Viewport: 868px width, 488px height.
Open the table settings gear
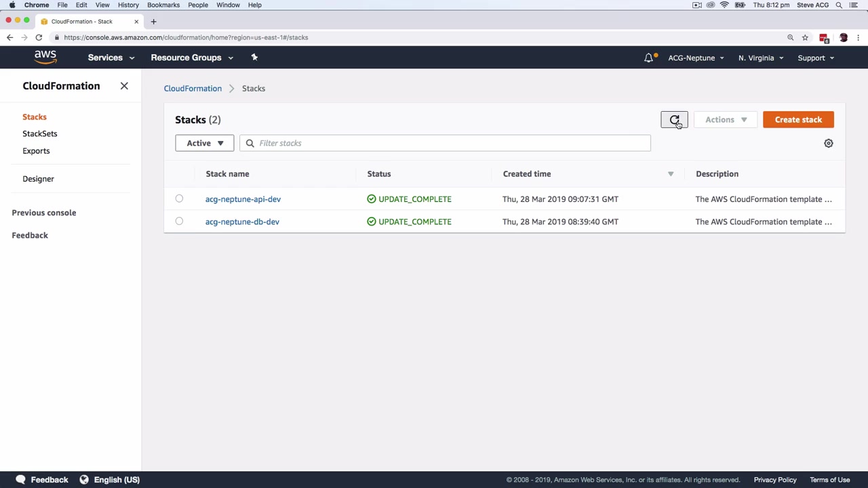coord(828,143)
